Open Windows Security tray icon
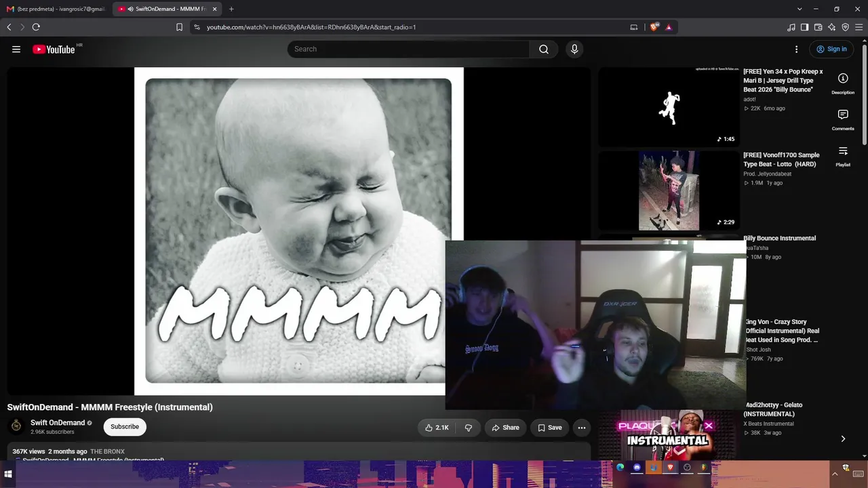Viewport: 868px width, 488px height. (x=846, y=468)
